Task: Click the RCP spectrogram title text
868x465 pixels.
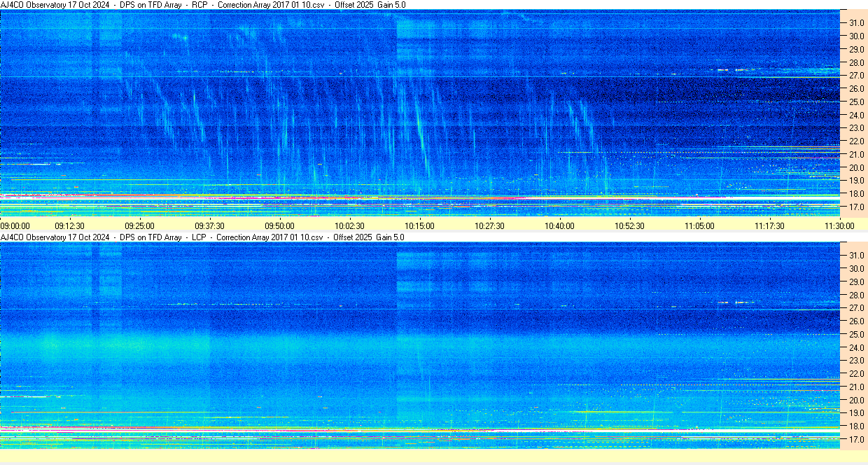Action: pyautogui.click(x=203, y=5)
